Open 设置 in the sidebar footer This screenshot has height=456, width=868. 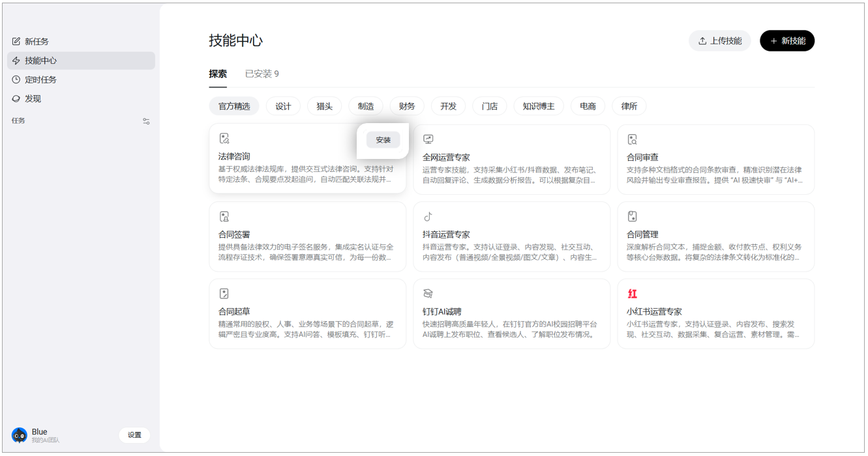pyautogui.click(x=134, y=435)
